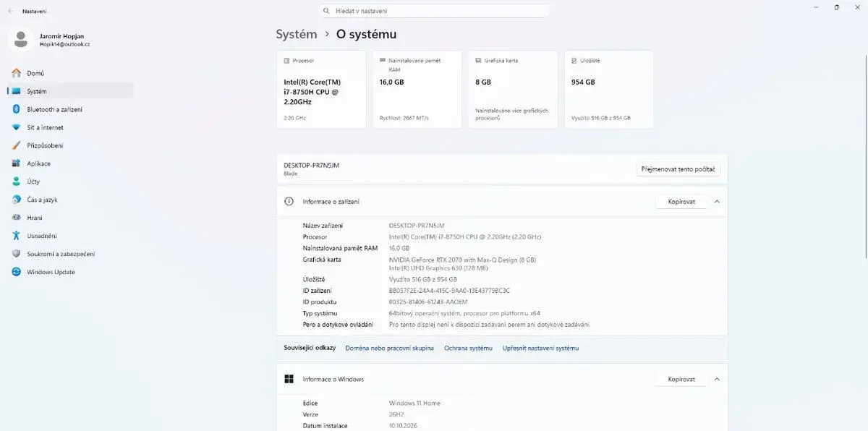
Task: Click the 64bitový operační systém value
Action: tap(464, 313)
